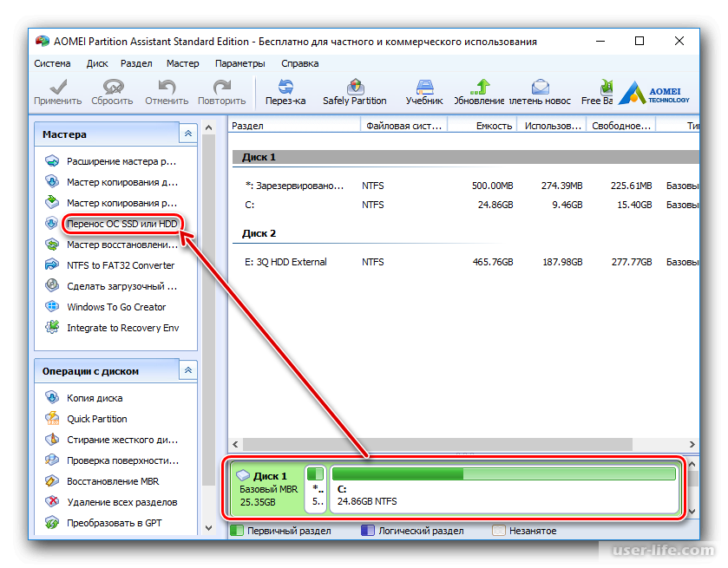Click the Сбросить (Discard) toolbar icon
The height and width of the screenshot is (568, 728).
point(112,87)
